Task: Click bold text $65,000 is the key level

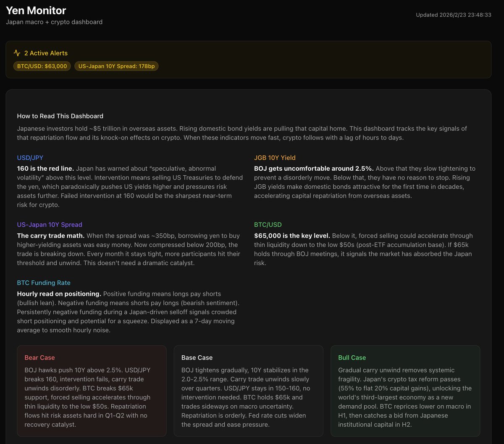Action: pyautogui.click(x=292, y=236)
